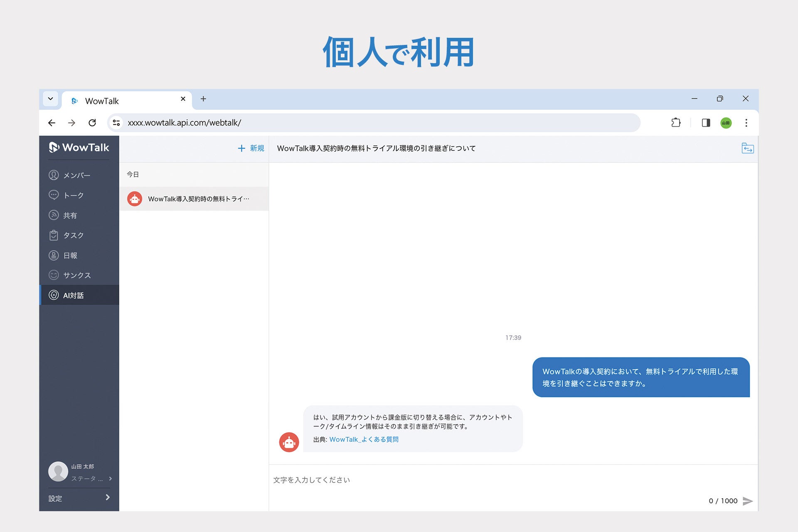The image size is (798, 532).
Task: Start a new conversation with 新規
Action: [251, 148]
